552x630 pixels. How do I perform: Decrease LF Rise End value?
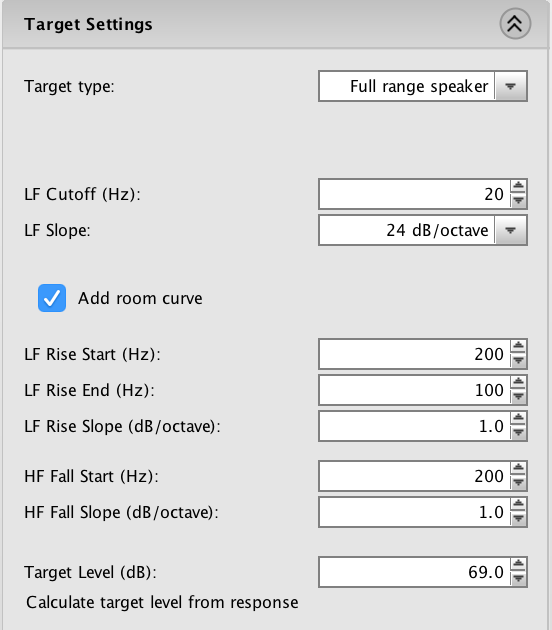[x=519, y=397]
